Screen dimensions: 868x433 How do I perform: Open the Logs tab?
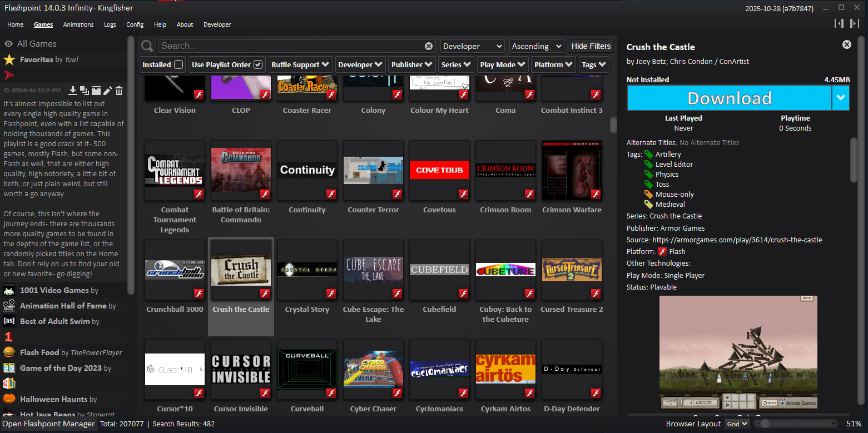tap(110, 24)
